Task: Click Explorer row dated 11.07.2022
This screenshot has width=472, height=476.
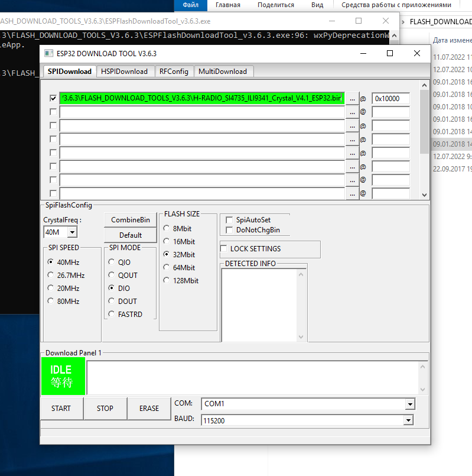Action: (452, 57)
